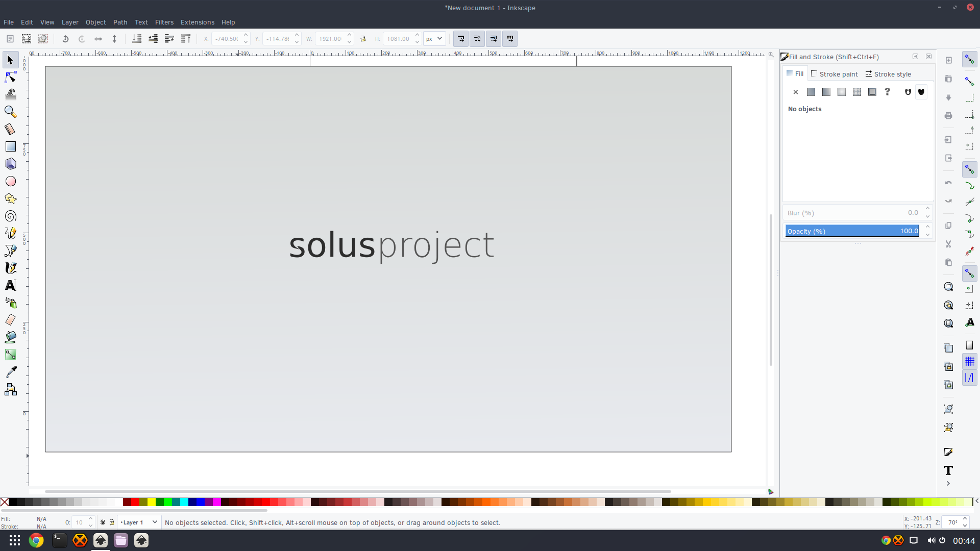Select the Bezier pen tool

[x=10, y=251]
